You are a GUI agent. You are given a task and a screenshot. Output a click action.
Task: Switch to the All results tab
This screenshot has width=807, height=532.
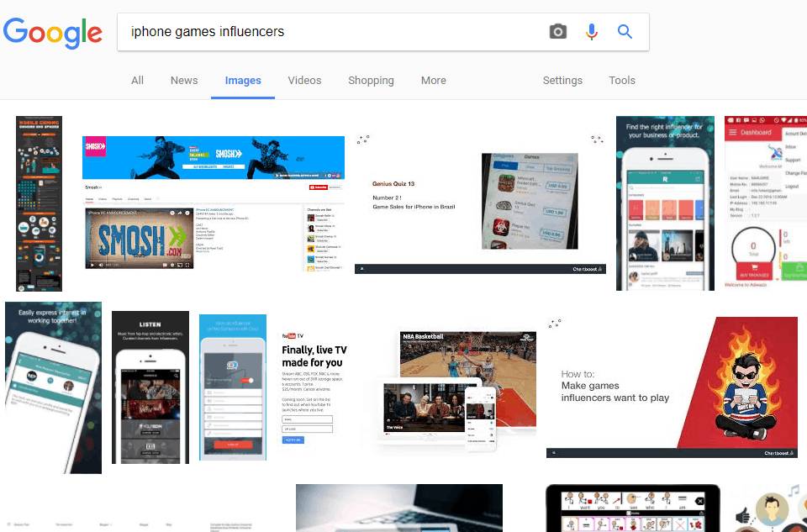[x=137, y=81]
